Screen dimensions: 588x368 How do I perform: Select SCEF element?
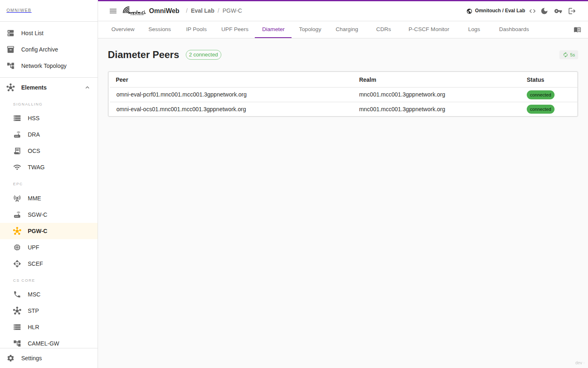click(x=49, y=264)
